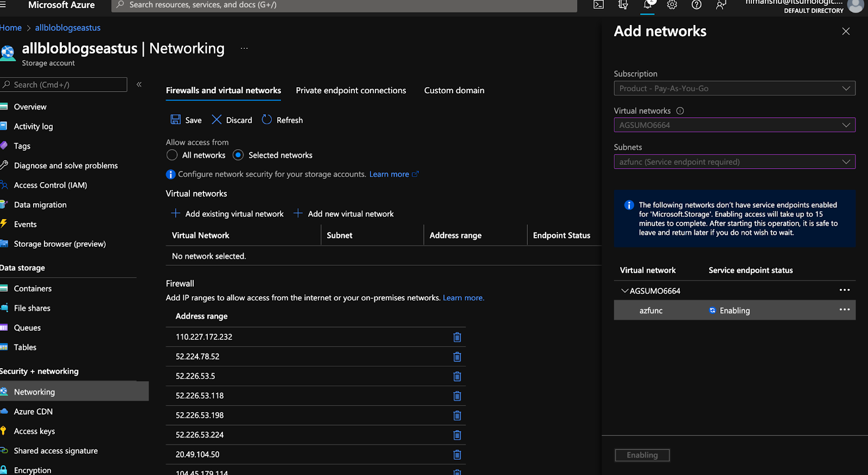Image resolution: width=868 pixels, height=475 pixels.
Task: Open the Subscription dropdown
Action: [734, 88]
